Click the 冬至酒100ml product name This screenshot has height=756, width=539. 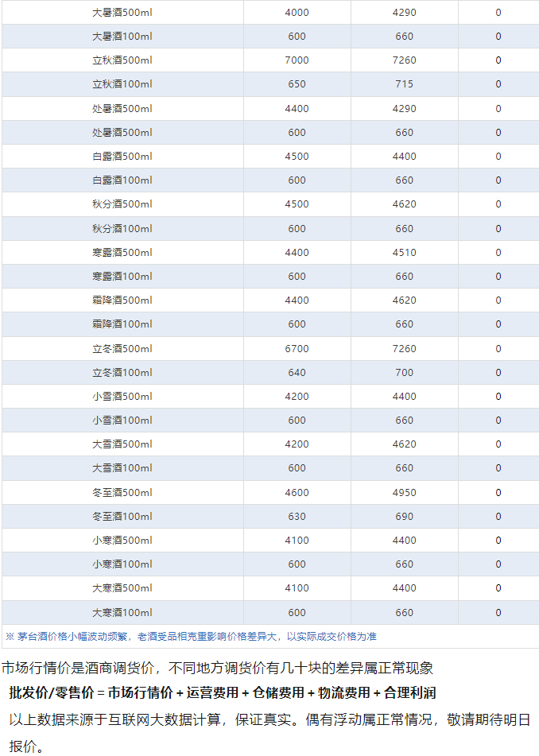click(122, 517)
